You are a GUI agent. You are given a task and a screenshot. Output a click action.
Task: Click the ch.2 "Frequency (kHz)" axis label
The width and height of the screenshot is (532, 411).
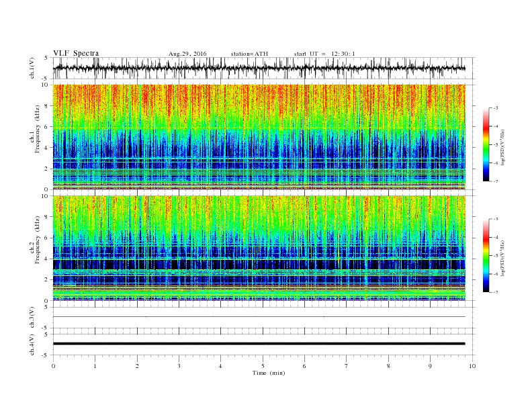38,240
